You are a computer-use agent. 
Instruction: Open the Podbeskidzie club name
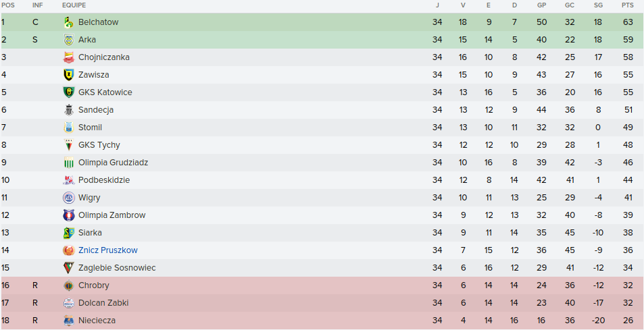(x=103, y=180)
